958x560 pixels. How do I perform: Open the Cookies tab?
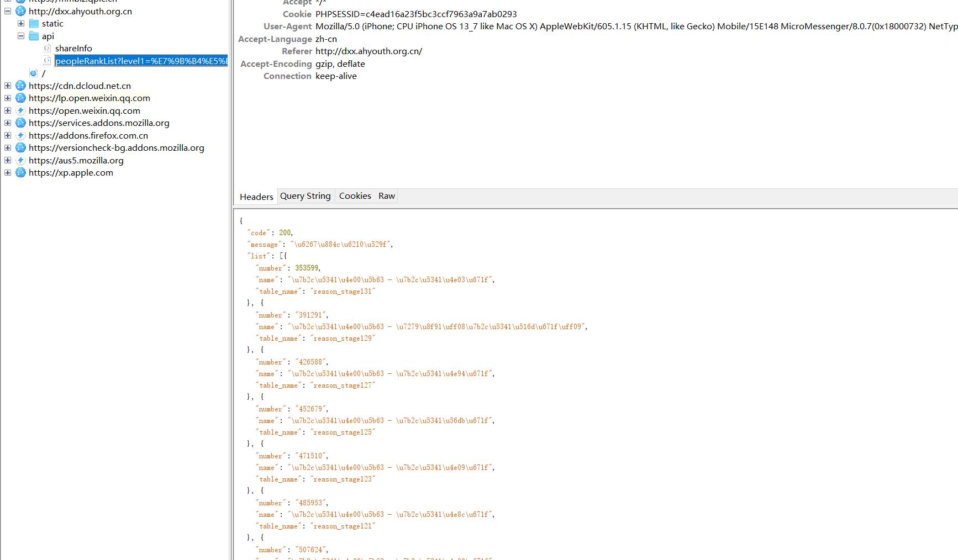point(355,196)
